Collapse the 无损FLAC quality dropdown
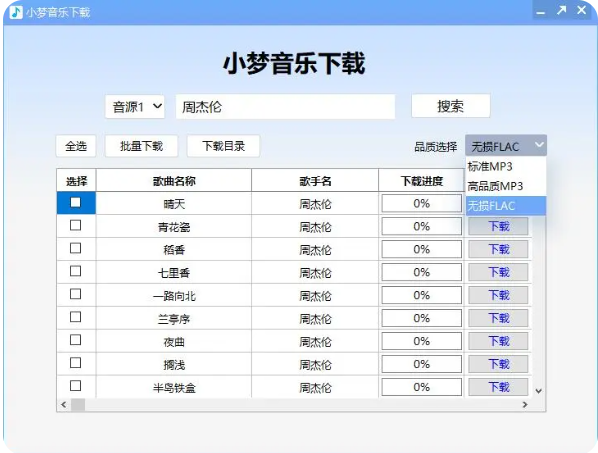Image resolution: width=598 pixels, height=453 pixels. 506,146
